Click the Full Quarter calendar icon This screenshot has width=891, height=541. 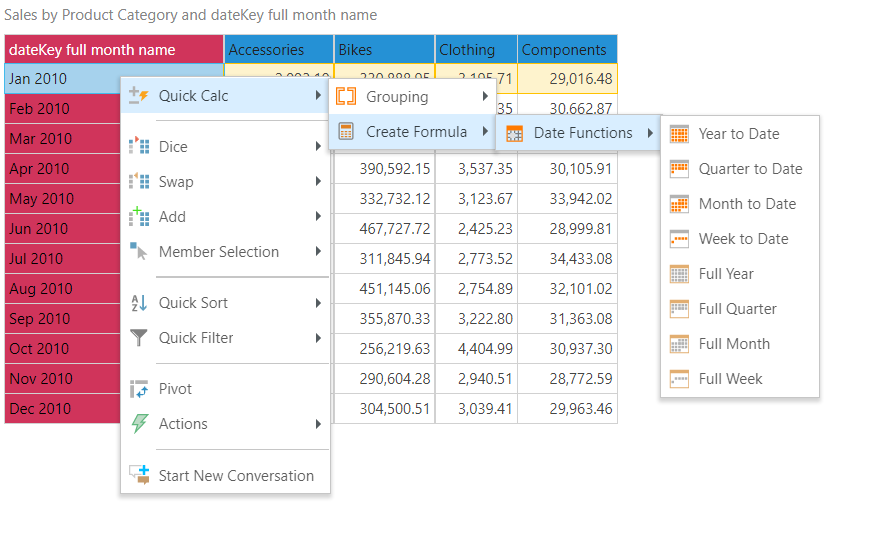[679, 309]
